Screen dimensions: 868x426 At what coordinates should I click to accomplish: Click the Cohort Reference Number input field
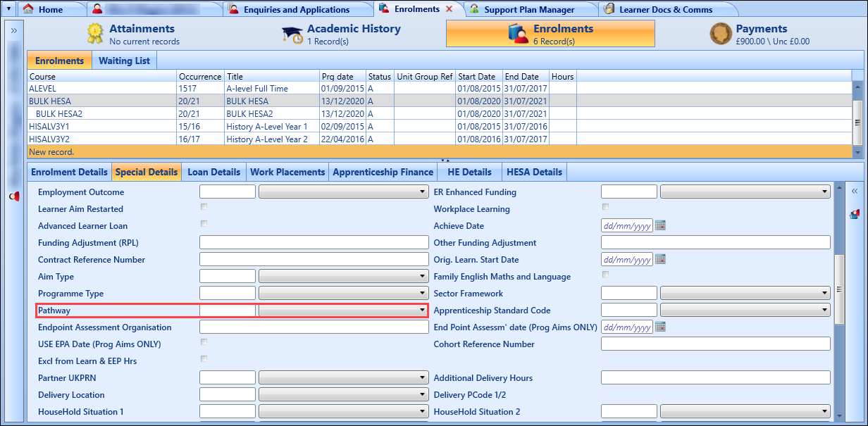[716, 344]
